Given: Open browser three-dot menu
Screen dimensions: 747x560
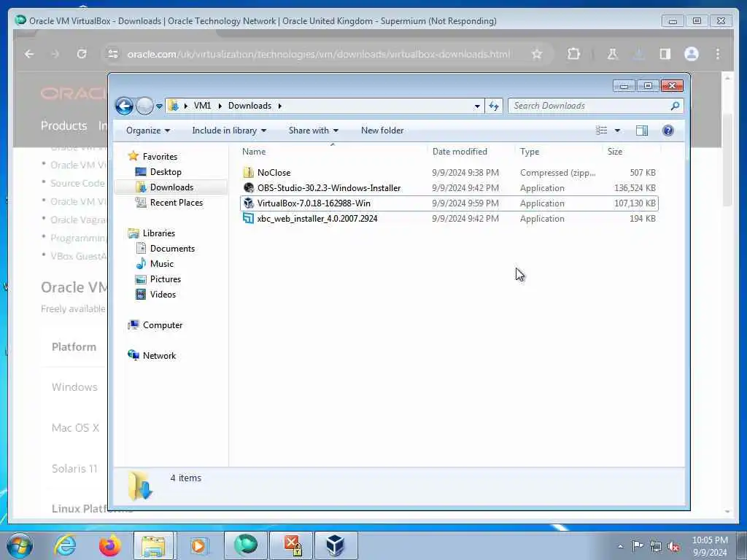Looking at the screenshot, I should [x=718, y=54].
